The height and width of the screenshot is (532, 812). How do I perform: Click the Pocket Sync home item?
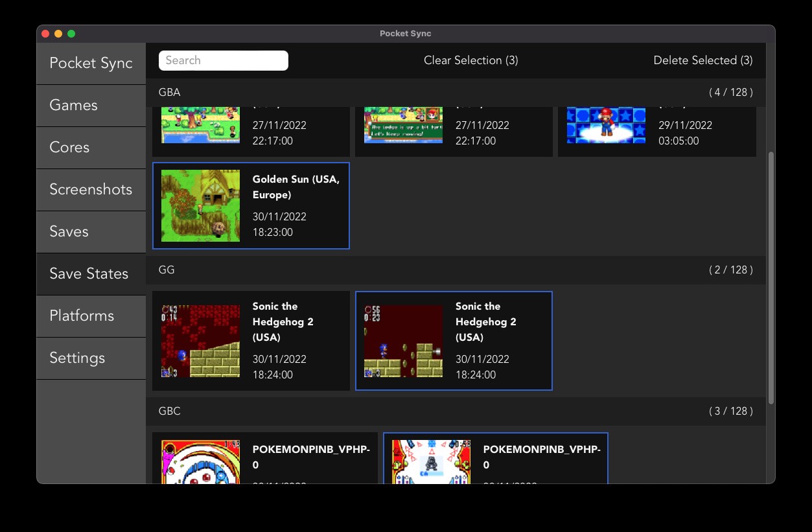click(91, 64)
